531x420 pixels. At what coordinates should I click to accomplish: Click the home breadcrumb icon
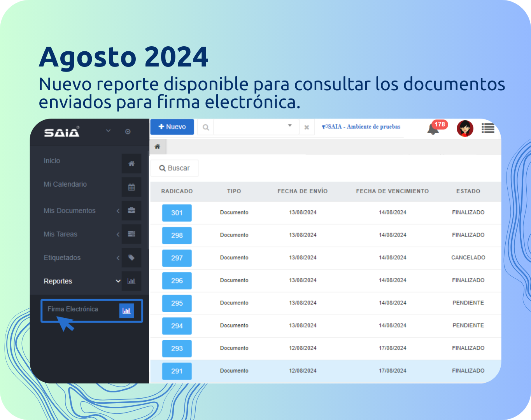point(158,147)
